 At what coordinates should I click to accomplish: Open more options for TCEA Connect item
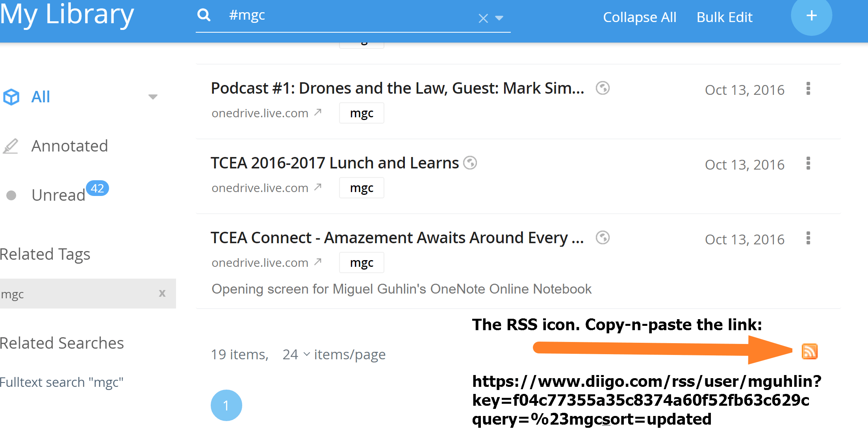click(808, 238)
